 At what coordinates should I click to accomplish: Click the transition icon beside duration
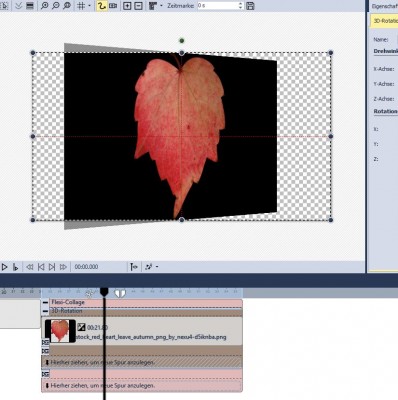coord(81,327)
